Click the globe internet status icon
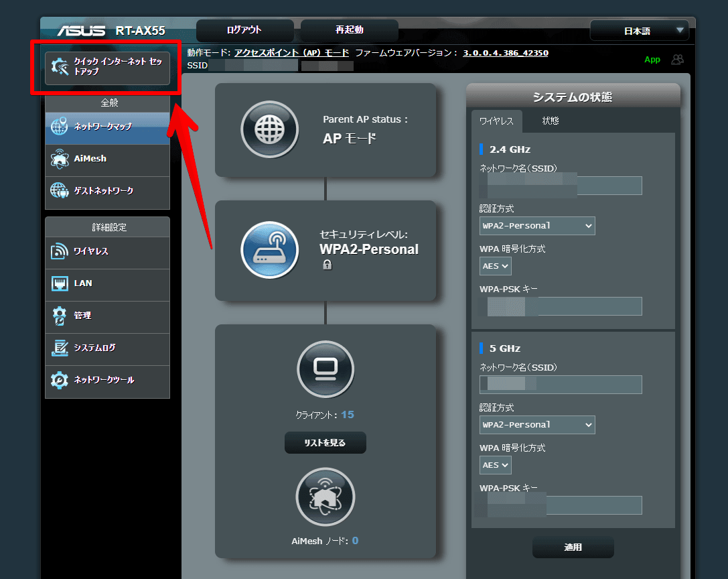Viewport: 728px width, 579px height. 269,129
